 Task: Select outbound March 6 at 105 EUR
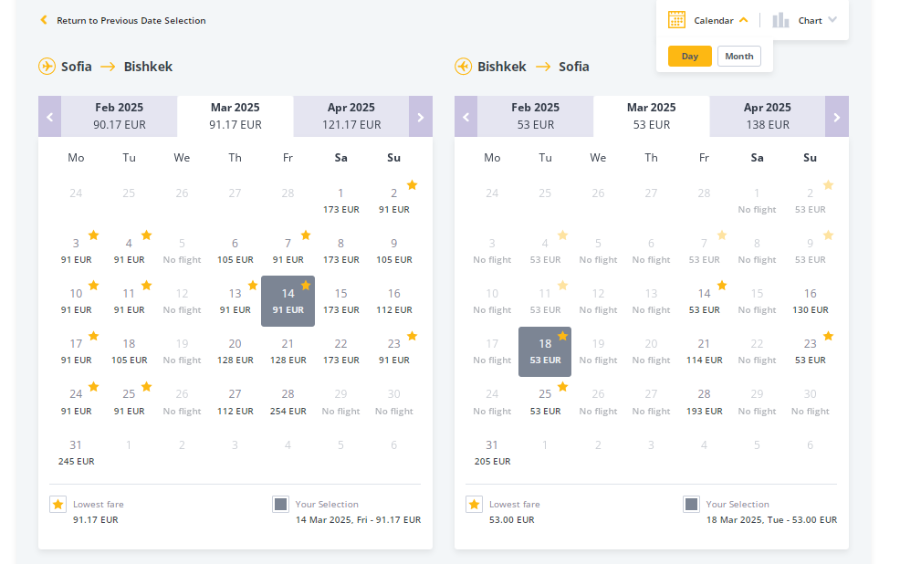tap(235, 251)
